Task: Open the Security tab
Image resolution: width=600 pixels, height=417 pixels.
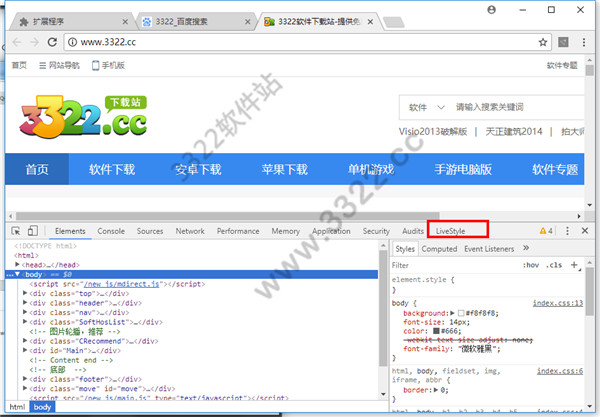Action: click(376, 231)
